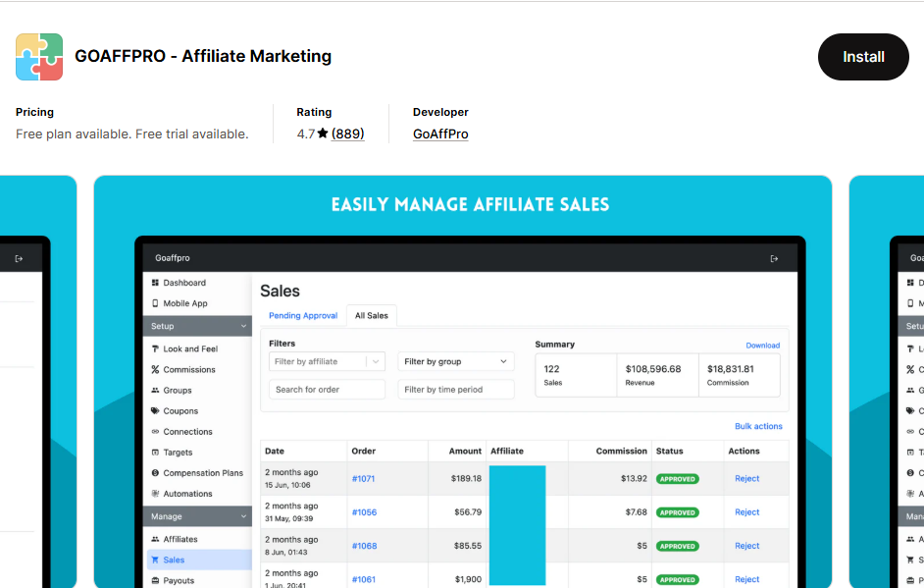The height and width of the screenshot is (588, 924).
Task: Reject the order #1068 sale
Action: (x=746, y=546)
